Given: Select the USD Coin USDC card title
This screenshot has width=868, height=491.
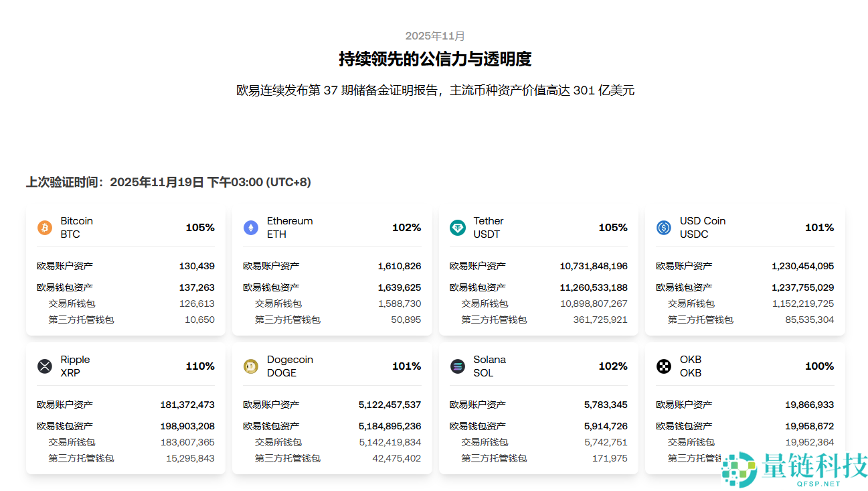Looking at the screenshot, I should click(703, 228).
